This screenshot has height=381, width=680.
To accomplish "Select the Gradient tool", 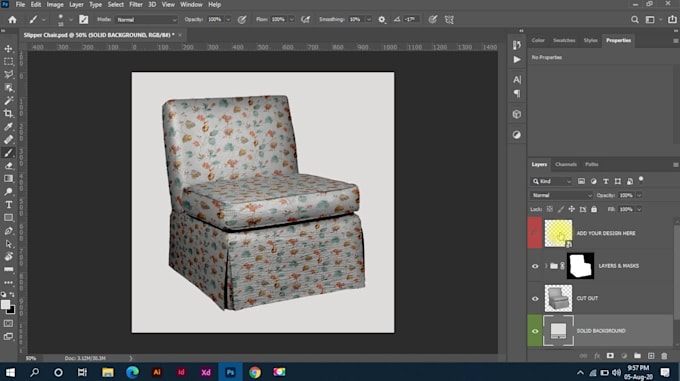I will point(8,179).
